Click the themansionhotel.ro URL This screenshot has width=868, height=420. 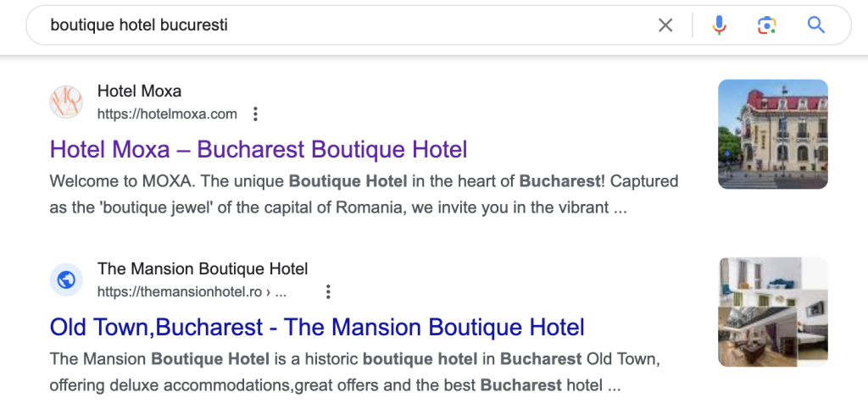click(192, 292)
